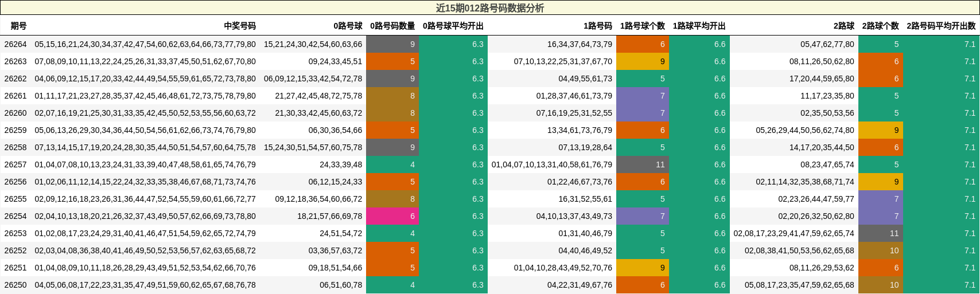Click 2路球 cell 05,26,29,44,50,56,62,74,80

tap(805, 130)
